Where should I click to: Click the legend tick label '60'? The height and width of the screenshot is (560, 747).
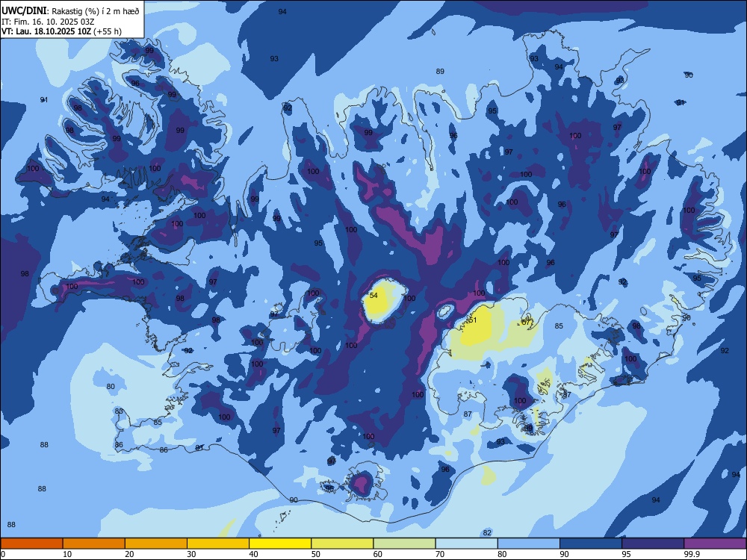pos(378,554)
